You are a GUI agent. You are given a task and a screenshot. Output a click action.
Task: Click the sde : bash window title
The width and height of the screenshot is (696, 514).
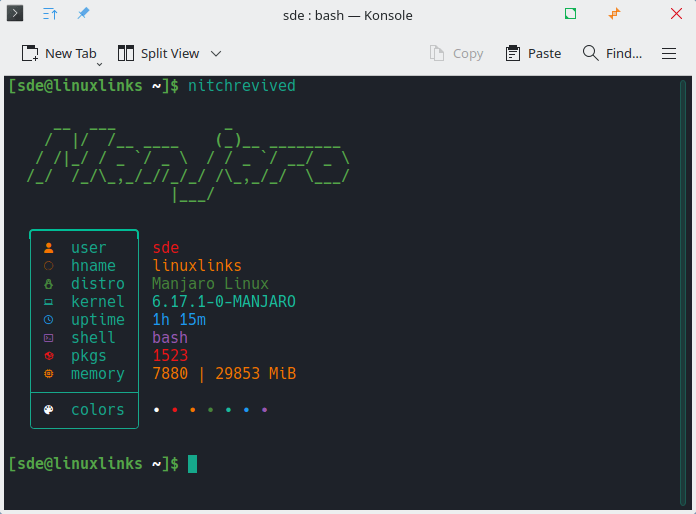click(348, 15)
